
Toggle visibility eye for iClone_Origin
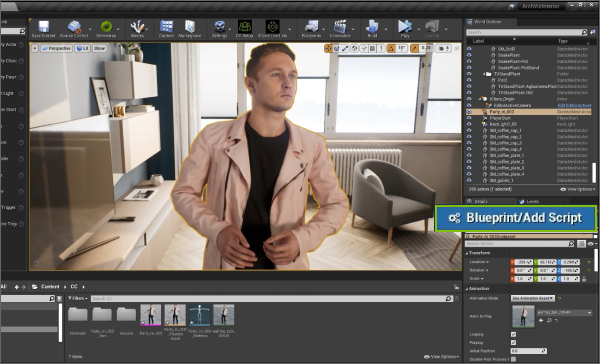[x=469, y=99]
